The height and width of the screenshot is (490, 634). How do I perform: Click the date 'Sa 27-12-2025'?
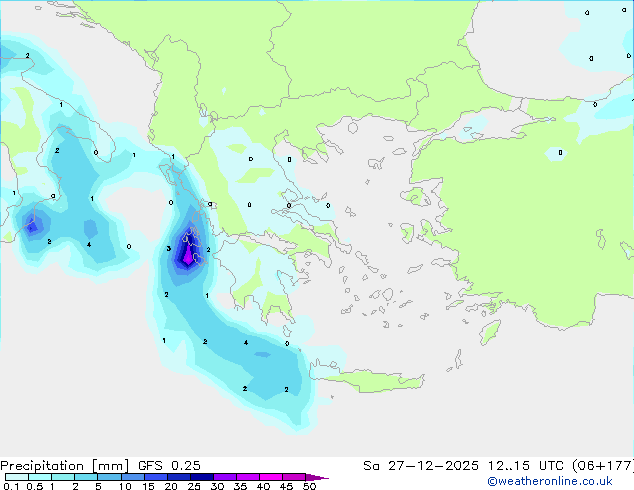[421, 466]
